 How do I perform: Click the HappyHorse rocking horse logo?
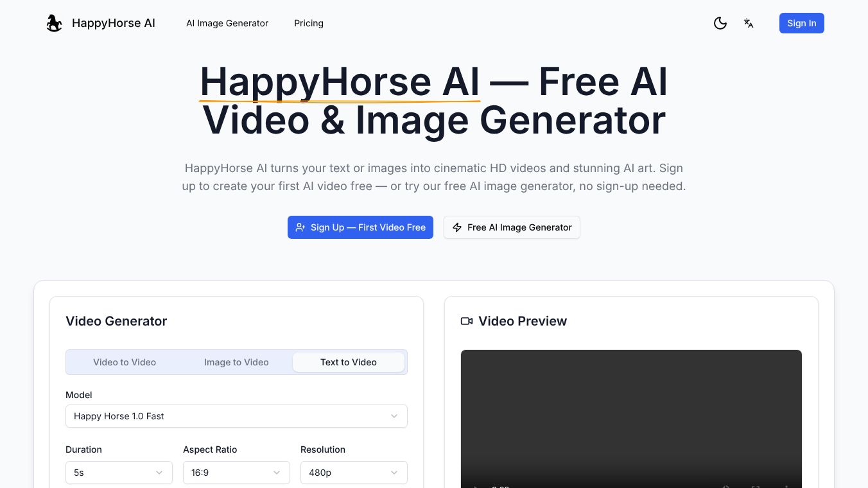coord(55,23)
